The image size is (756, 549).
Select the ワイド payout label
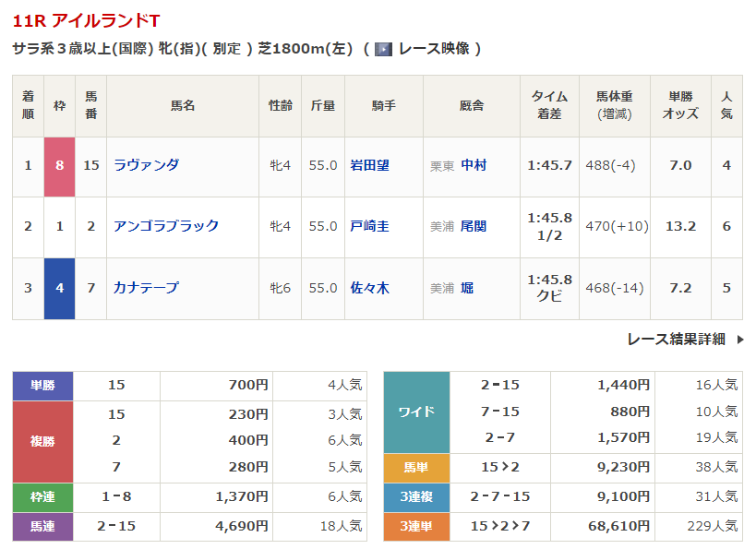pos(415,412)
